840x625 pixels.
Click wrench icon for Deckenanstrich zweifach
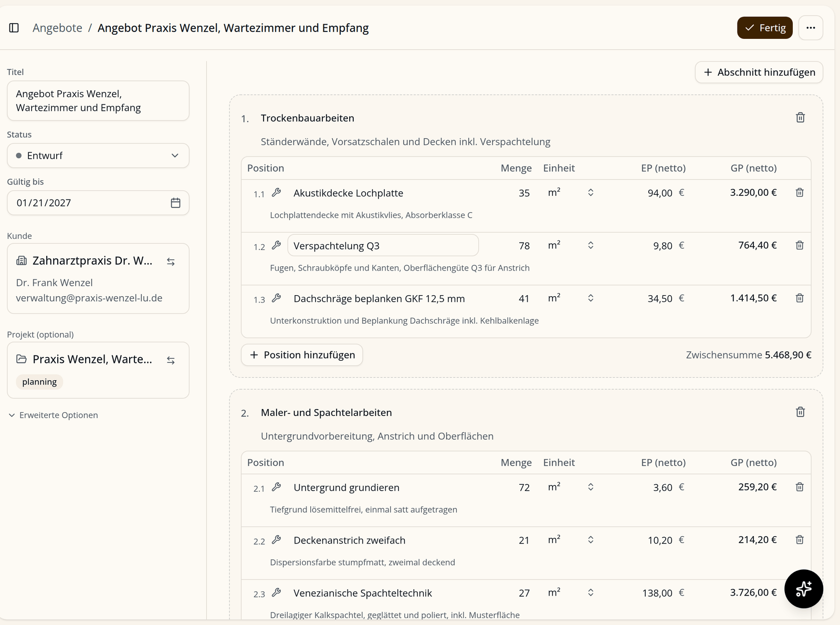(x=277, y=540)
